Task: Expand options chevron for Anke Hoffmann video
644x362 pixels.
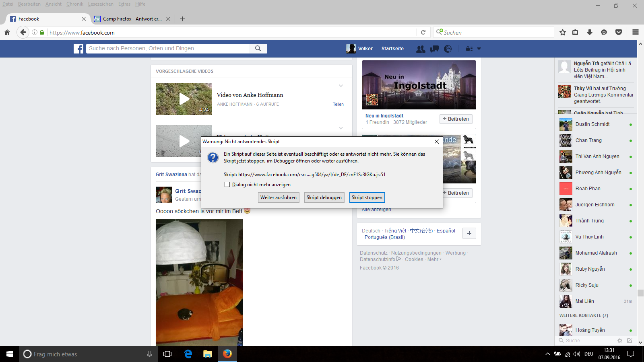Action: coord(341,86)
